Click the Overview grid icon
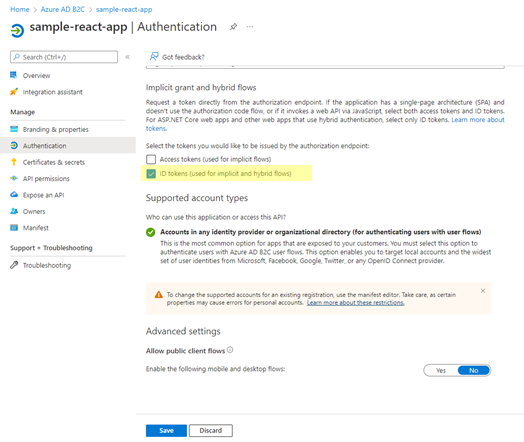 tap(14, 75)
